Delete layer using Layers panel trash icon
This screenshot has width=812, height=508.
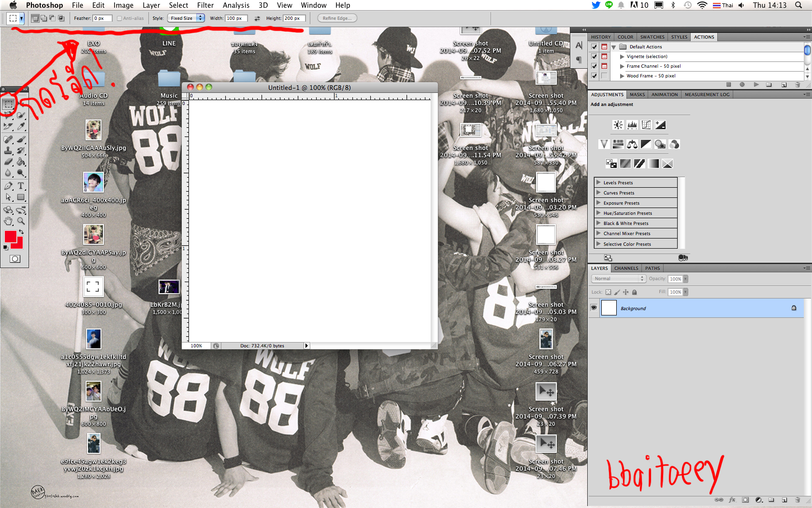coord(798,500)
